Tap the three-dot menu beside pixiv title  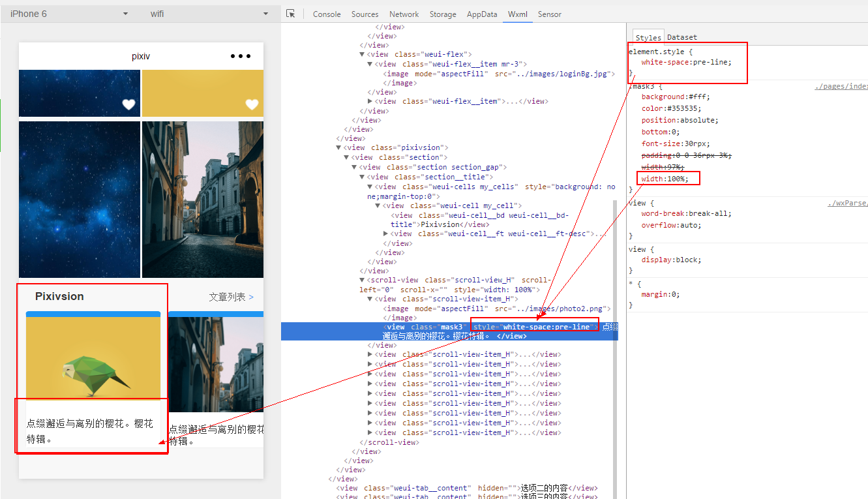point(241,56)
